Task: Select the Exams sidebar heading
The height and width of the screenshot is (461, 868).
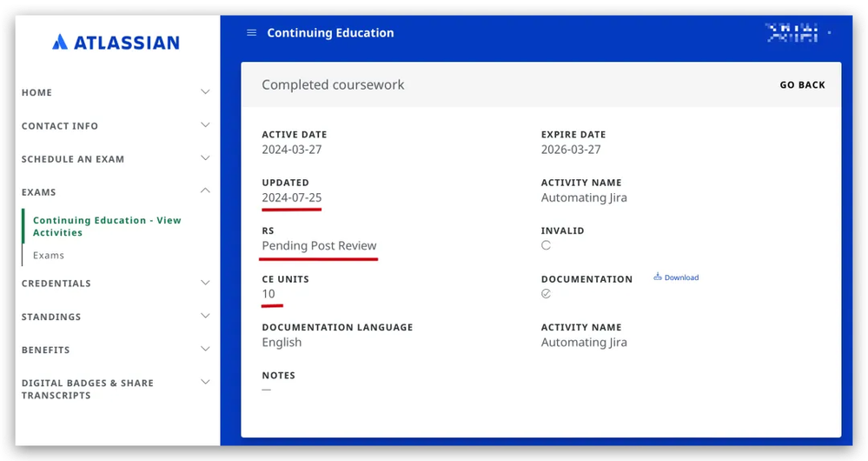Action: tap(39, 192)
